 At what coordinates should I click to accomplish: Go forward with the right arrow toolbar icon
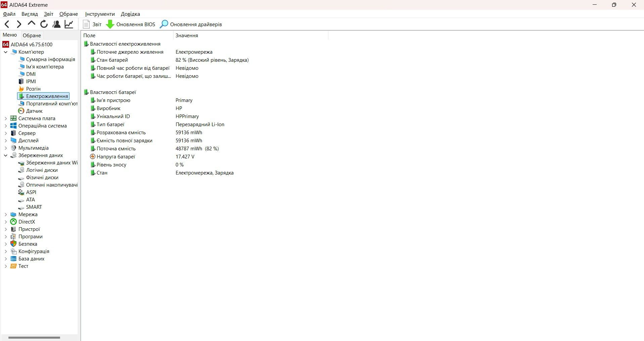[19, 24]
